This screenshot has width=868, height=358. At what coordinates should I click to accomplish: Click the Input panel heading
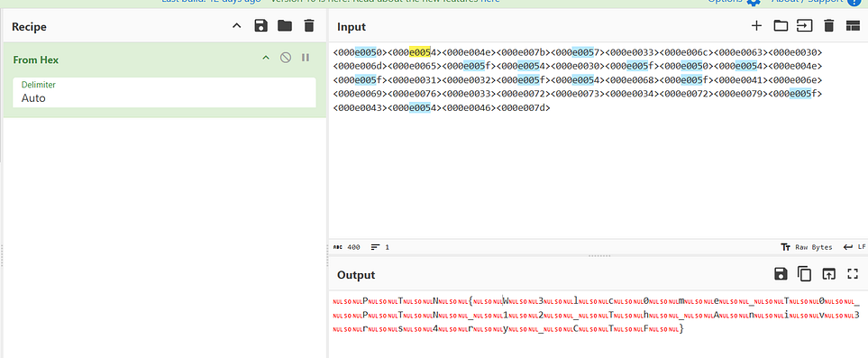click(352, 26)
